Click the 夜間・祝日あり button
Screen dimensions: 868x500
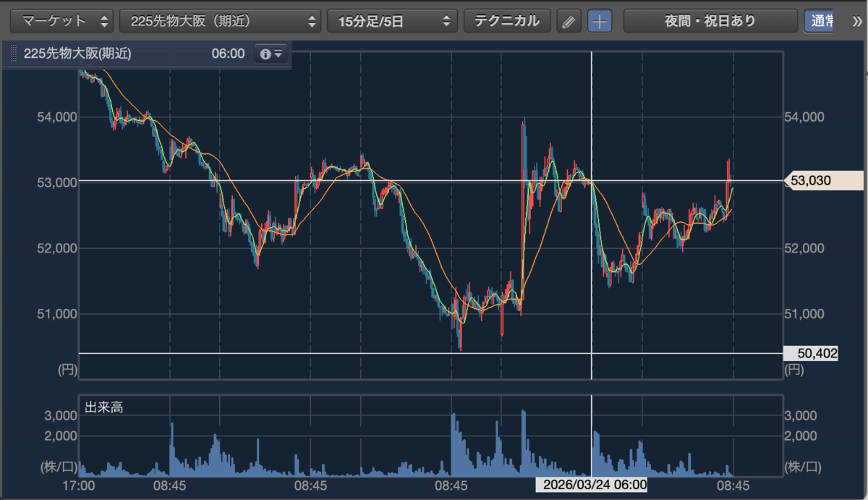(710, 21)
